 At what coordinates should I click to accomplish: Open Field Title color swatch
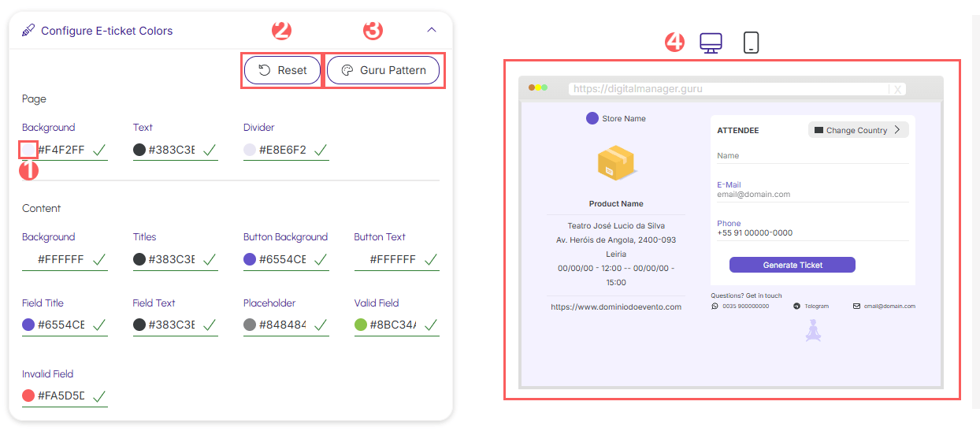coord(28,325)
